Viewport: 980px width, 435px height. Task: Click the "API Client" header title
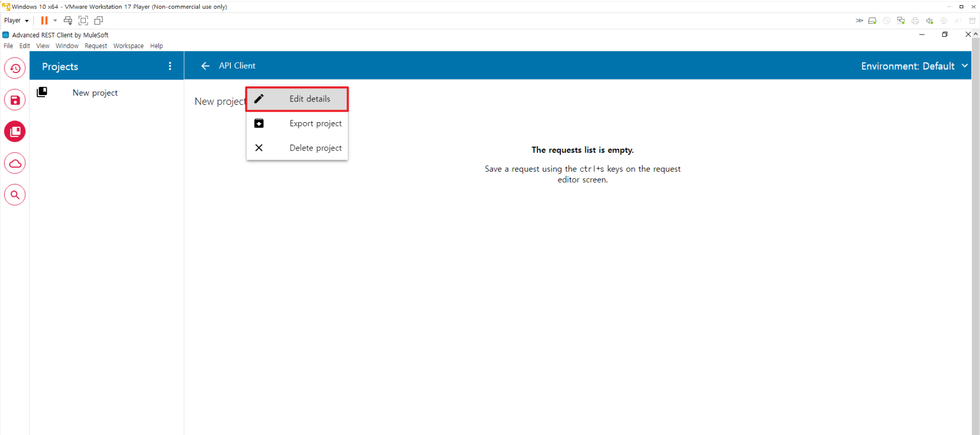tap(237, 66)
